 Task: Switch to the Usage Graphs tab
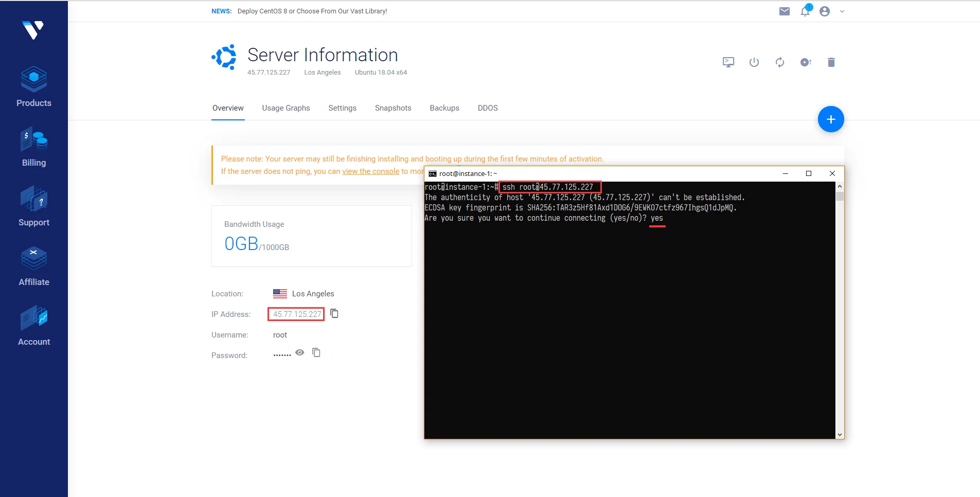[x=286, y=108]
